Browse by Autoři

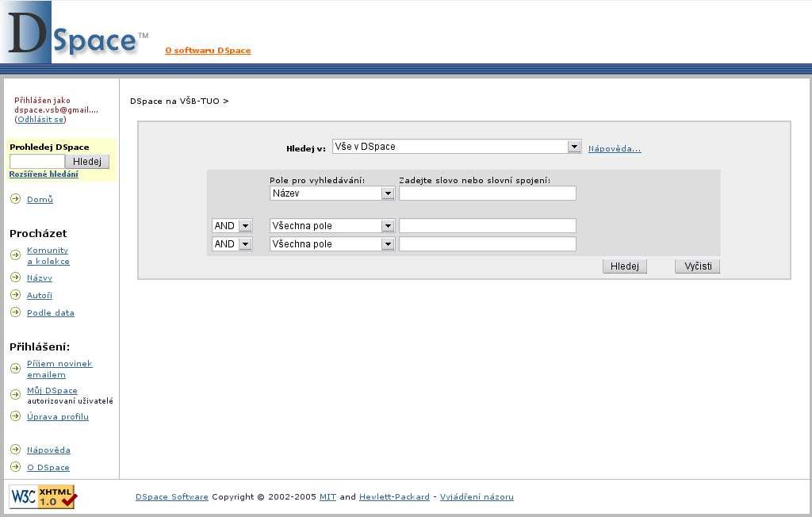[x=40, y=295]
